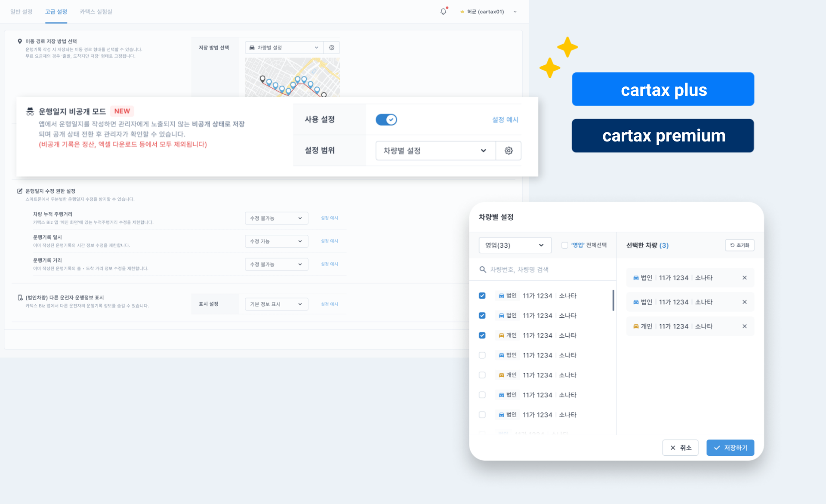Screen dimensions: 826x504
Task: Click the search magnifier icon in vehicle search
Action: click(x=483, y=270)
